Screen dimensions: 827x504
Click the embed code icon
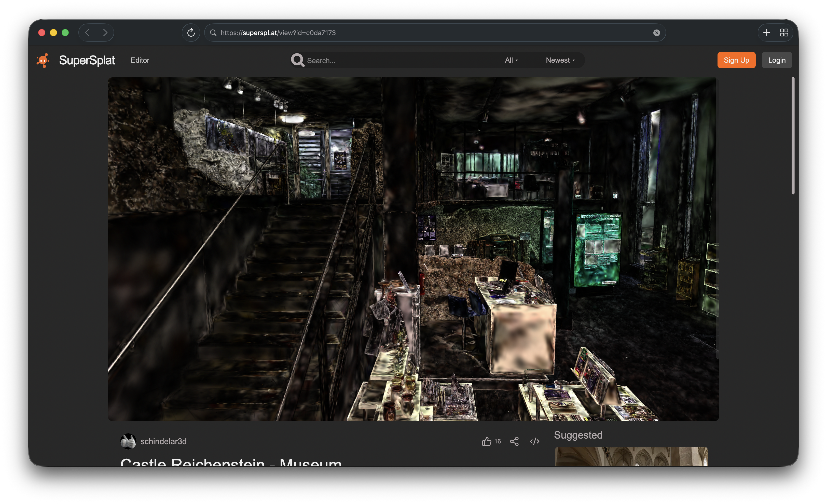coord(534,441)
